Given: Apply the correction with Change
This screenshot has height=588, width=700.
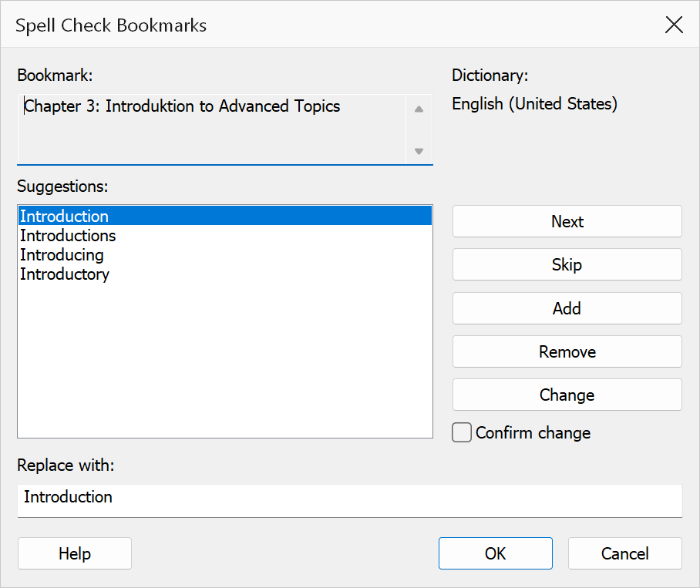Looking at the screenshot, I should [x=567, y=395].
